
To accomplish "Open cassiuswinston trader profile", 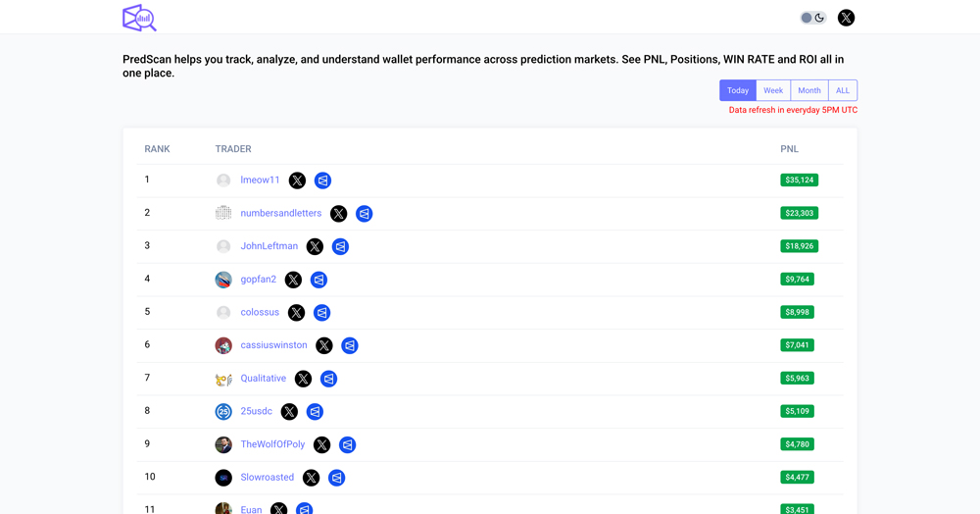I will 273,345.
